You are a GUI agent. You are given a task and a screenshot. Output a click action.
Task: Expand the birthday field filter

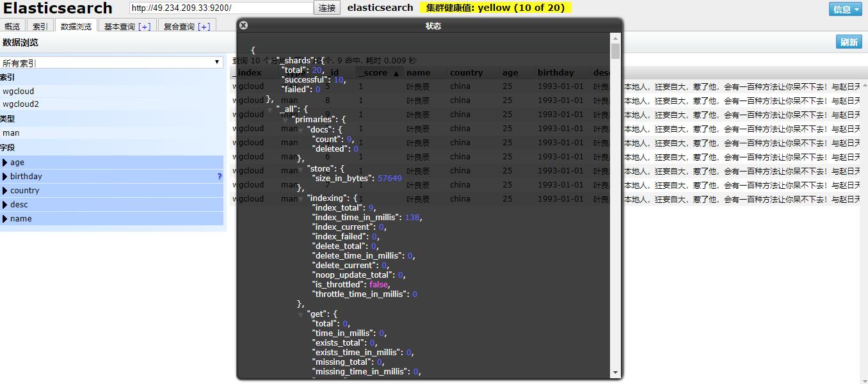click(x=5, y=177)
